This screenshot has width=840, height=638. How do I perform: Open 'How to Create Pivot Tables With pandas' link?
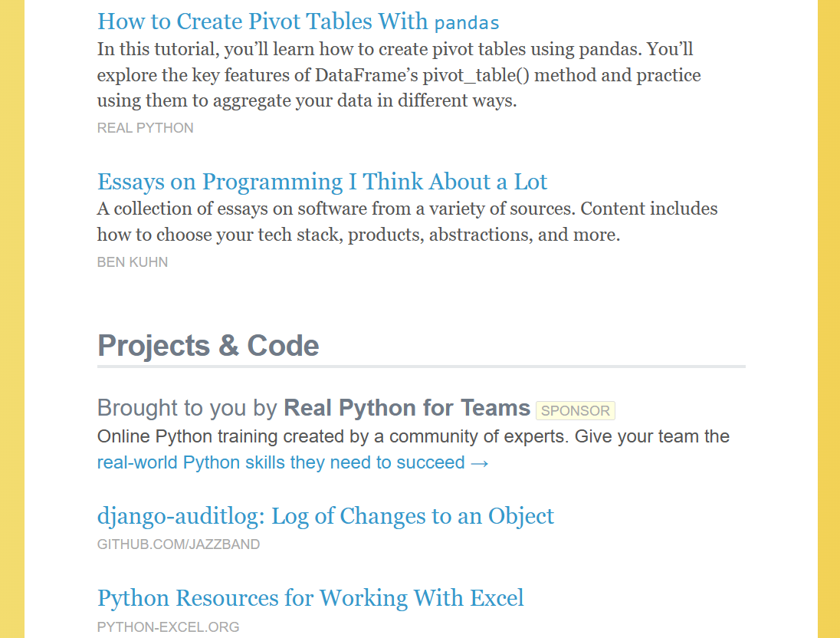click(298, 21)
